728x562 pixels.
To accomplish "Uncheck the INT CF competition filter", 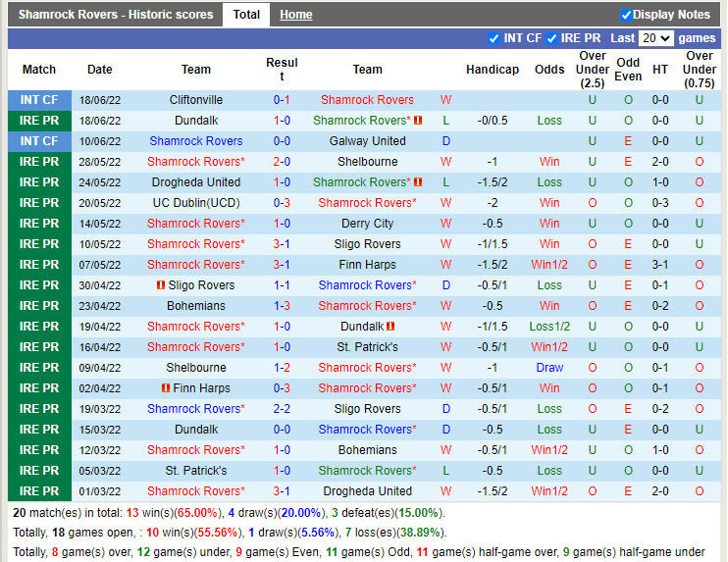I will 494,38.
